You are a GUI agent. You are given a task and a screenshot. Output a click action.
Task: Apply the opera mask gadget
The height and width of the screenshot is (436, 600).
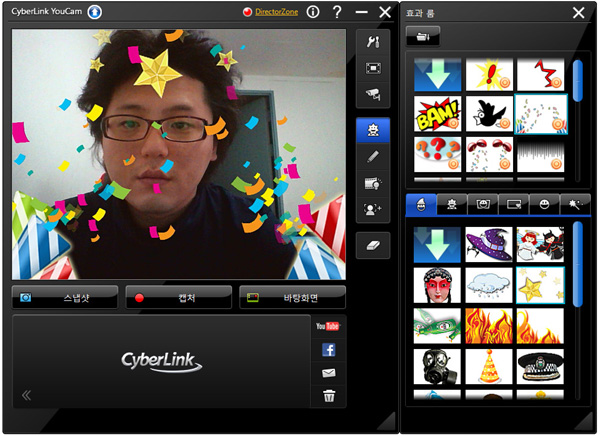(x=437, y=286)
